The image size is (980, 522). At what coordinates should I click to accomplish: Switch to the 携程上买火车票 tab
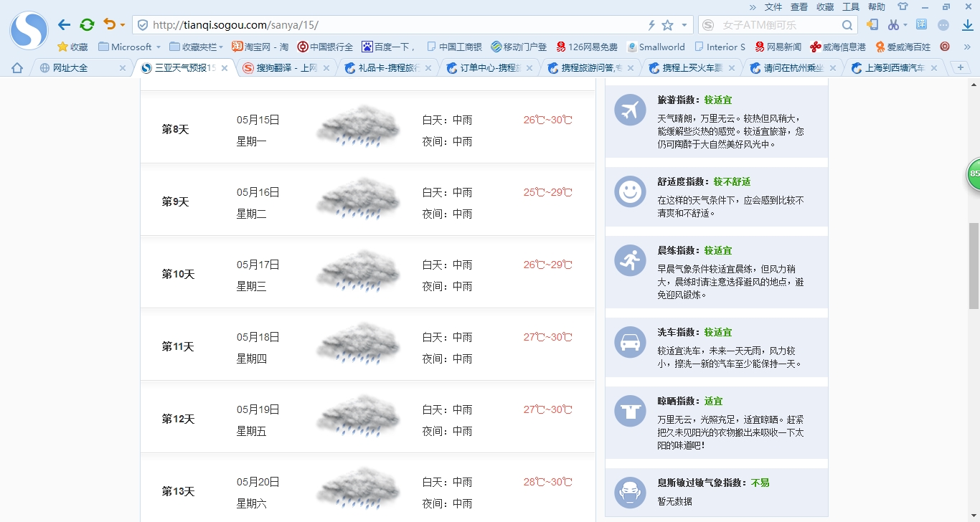point(693,68)
